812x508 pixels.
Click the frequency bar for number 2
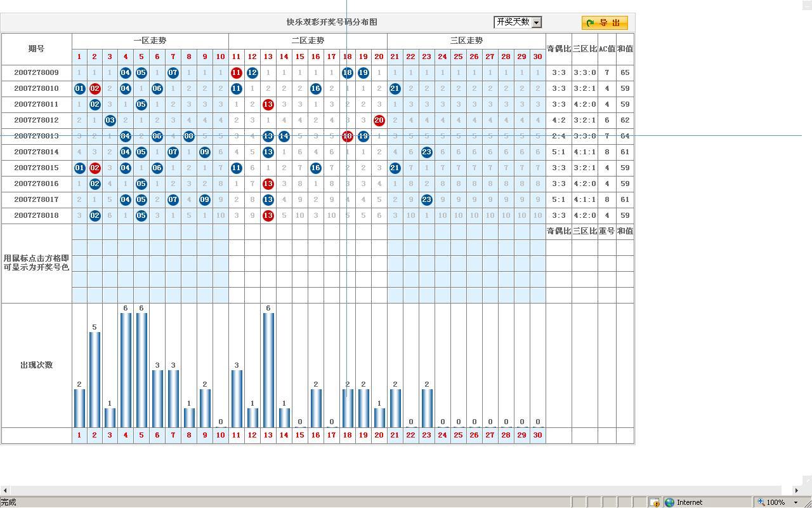tap(95, 380)
